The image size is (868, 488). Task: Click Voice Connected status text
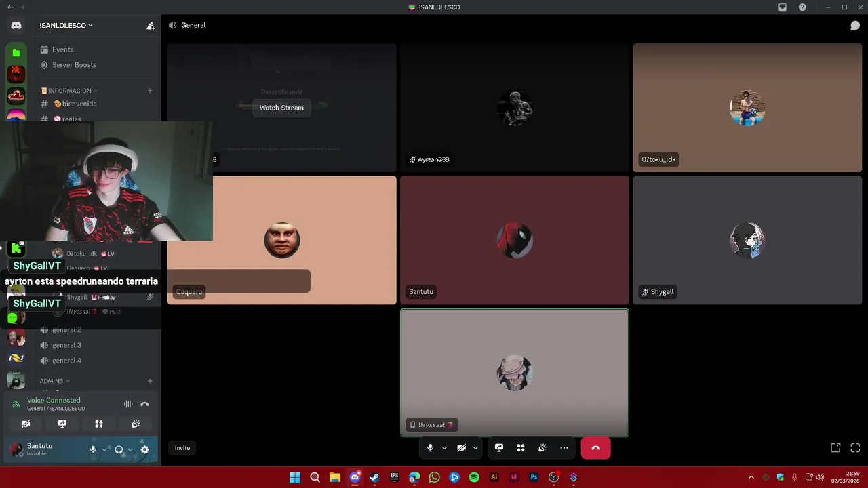(x=54, y=401)
